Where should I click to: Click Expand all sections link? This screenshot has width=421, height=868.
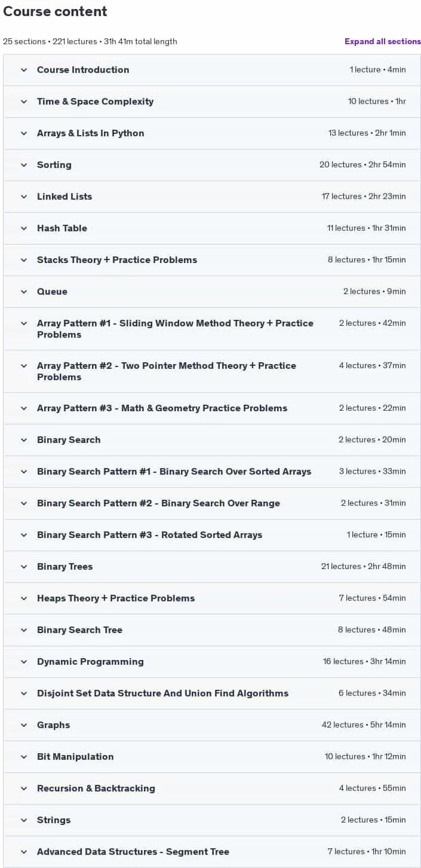pos(383,41)
